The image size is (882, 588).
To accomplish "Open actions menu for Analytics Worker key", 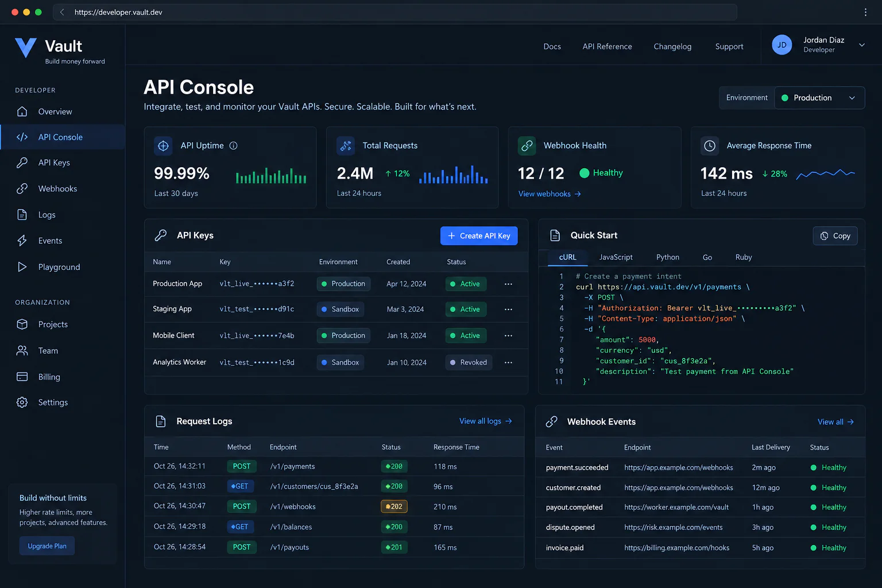I will click(x=508, y=363).
